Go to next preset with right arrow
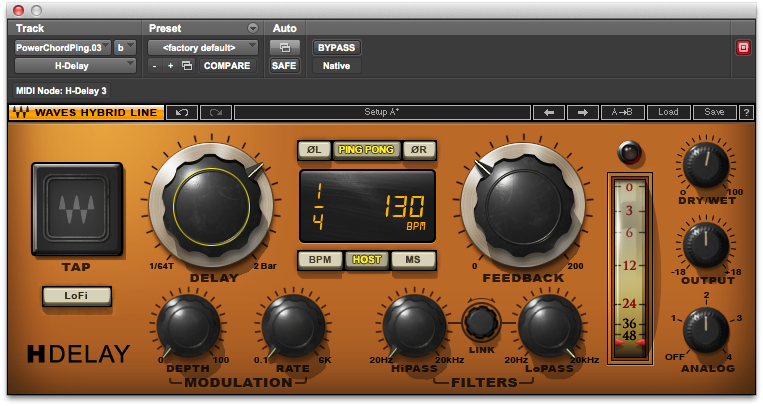763x406 pixels. (582, 112)
